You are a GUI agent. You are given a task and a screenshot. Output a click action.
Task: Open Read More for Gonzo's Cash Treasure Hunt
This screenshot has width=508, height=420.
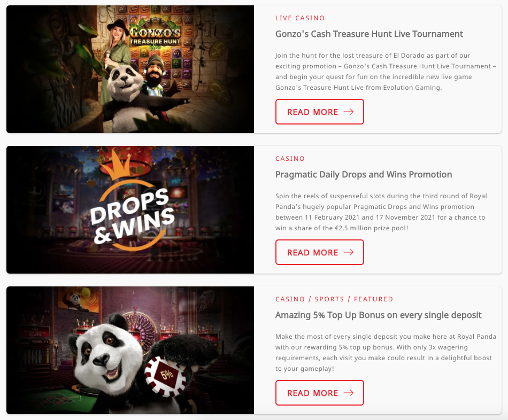(319, 112)
